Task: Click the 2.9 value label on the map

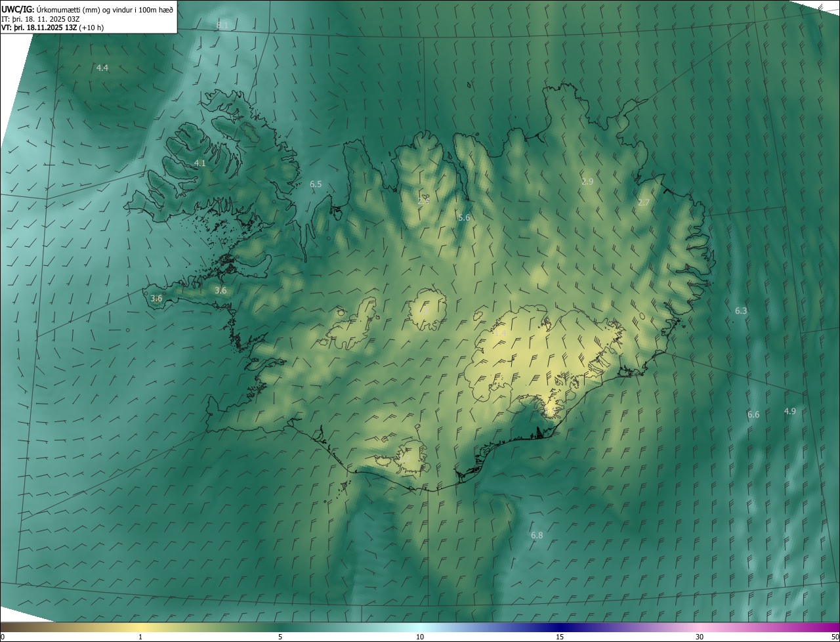Action: (587, 181)
